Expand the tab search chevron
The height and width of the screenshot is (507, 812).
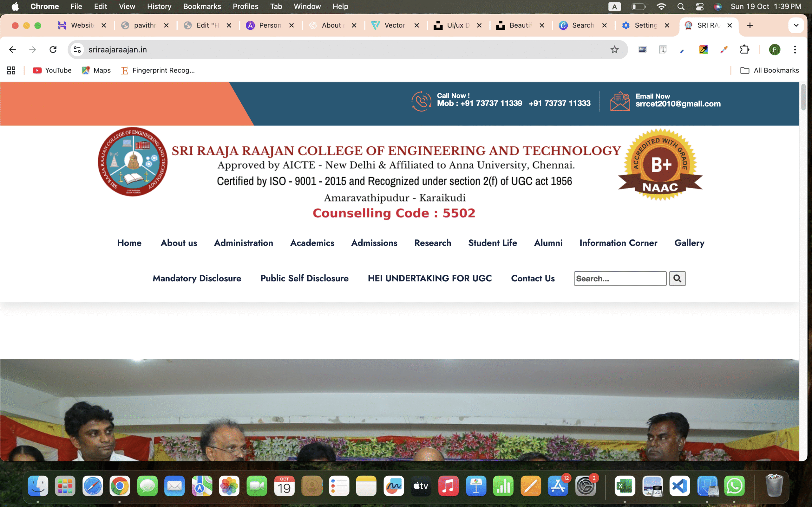796,25
